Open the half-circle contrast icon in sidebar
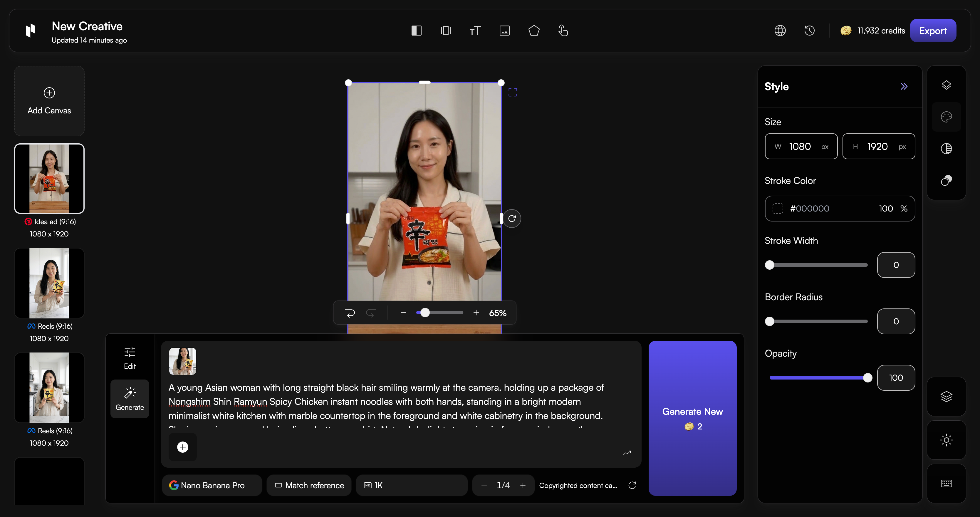Screen dimensions: 980x517 coord(947,148)
